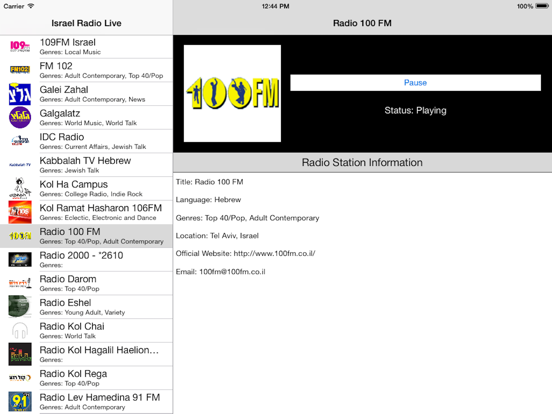
Task: Play Radio Kol Rega station
Action: [x=86, y=378]
